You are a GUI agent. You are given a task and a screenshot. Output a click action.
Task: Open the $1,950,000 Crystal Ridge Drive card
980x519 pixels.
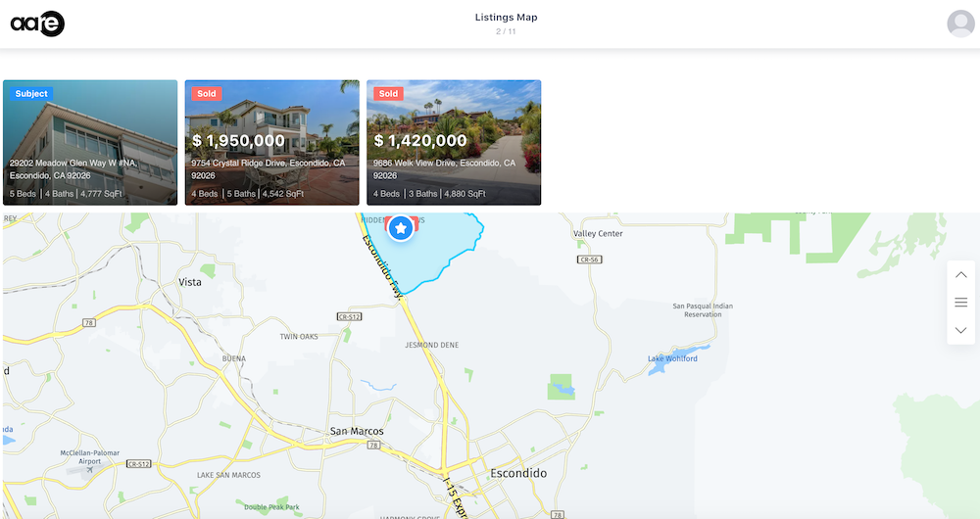click(271, 142)
